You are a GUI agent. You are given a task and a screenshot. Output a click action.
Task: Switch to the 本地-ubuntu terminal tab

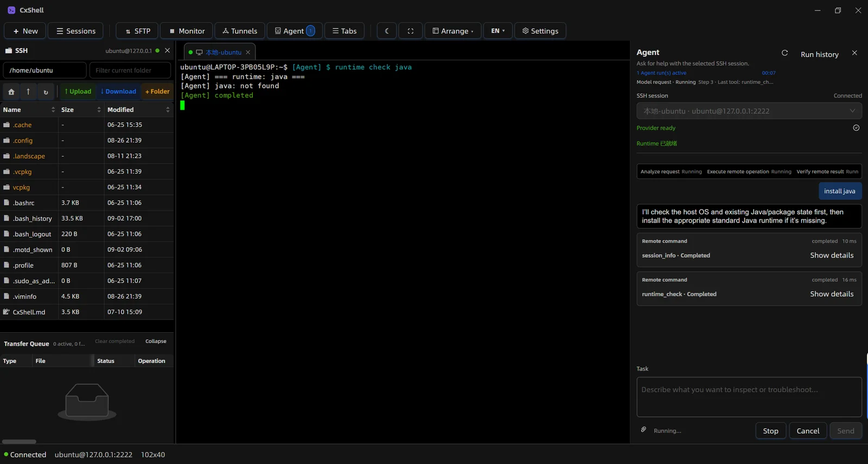click(219, 53)
